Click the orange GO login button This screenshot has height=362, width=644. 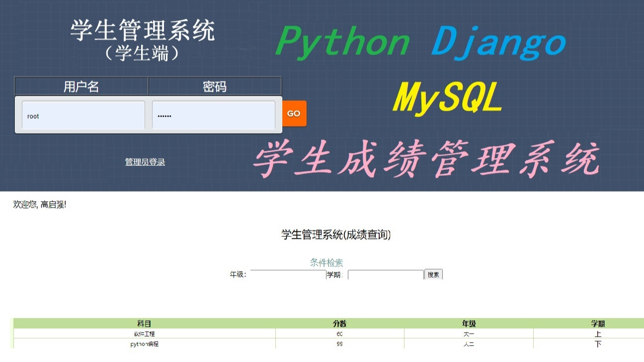tap(294, 113)
